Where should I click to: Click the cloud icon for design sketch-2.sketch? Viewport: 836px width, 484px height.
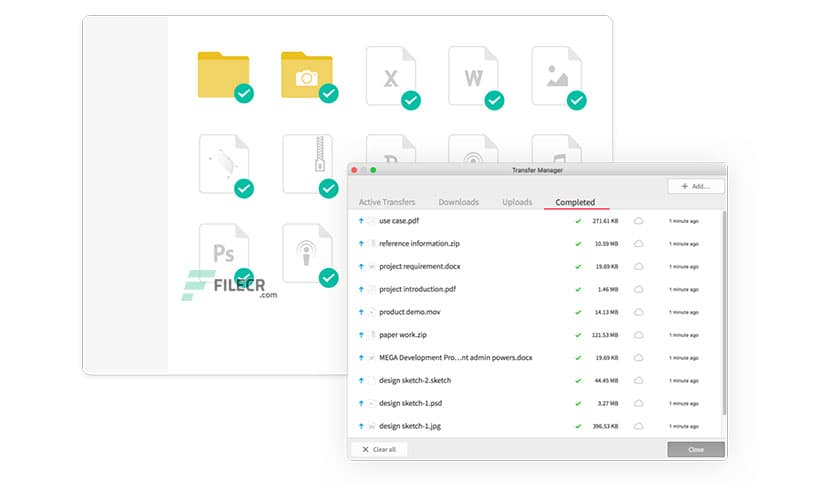[x=638, y=381]
